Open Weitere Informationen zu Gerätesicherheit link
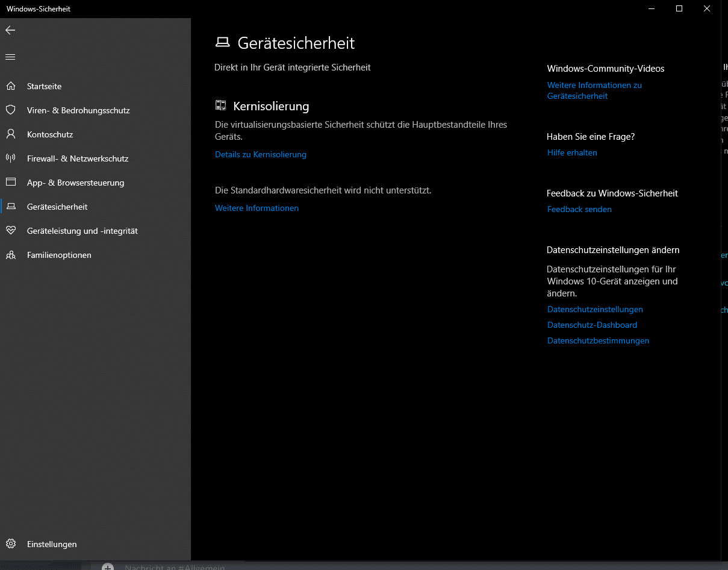 coord(594,90)
